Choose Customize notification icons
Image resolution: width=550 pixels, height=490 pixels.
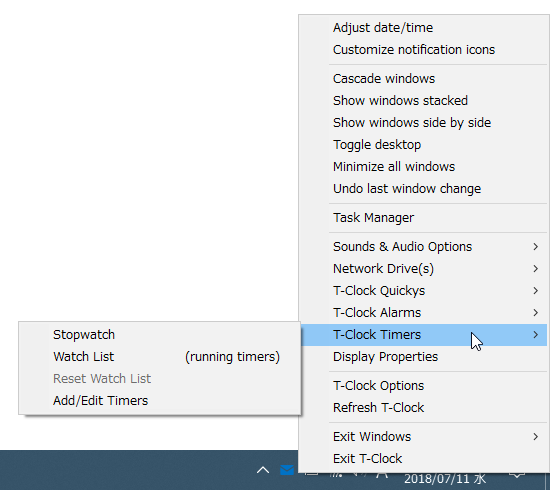[424, 50]
